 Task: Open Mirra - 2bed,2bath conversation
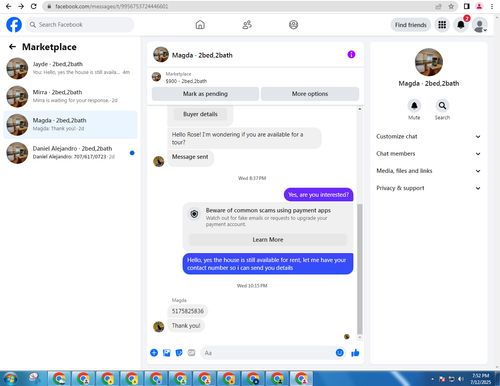[x=70, y=96]
